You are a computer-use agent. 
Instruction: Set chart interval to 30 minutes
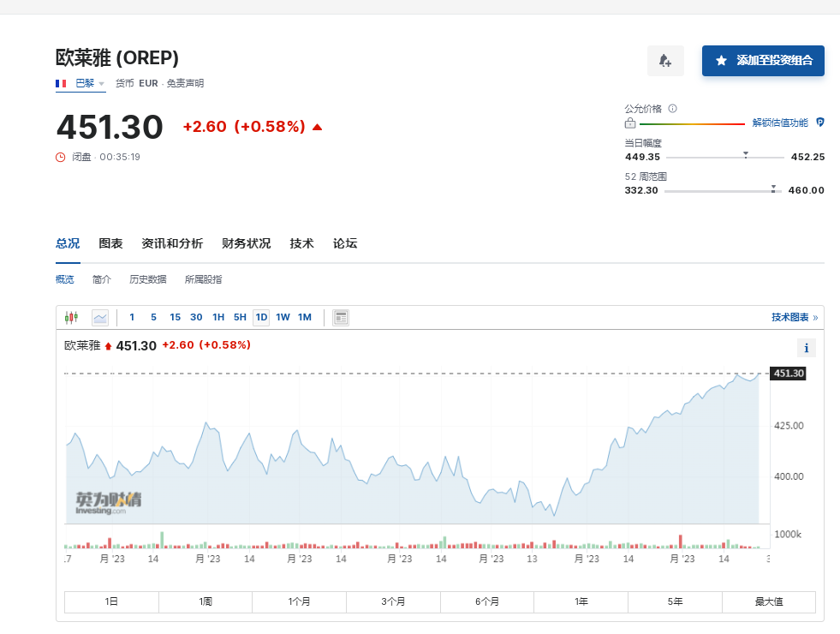(196, 317)
